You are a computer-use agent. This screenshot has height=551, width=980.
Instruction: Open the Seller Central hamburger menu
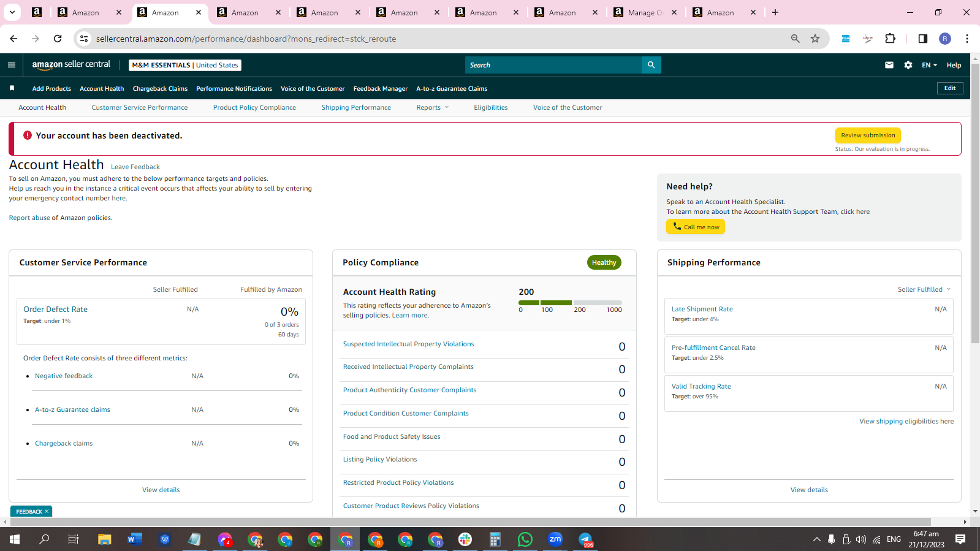[x=12, y=65]
